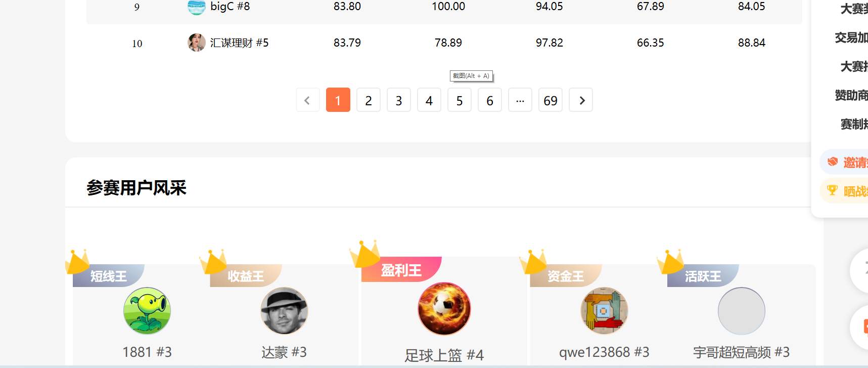Open the bigC #8 avatar icon
The width and height of the screenshot is (868, 368).
click(196, 7)
